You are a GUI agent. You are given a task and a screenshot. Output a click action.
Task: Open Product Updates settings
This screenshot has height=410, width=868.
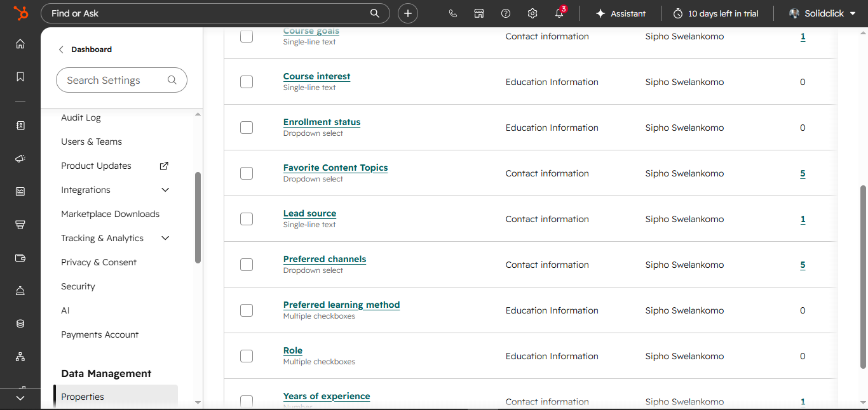coord(96,166)
